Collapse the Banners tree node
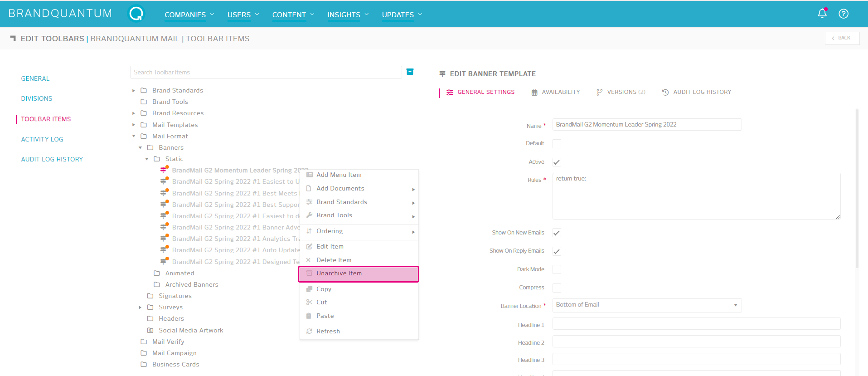This screenshot has height=376, width=868. [x=140, y=147]
